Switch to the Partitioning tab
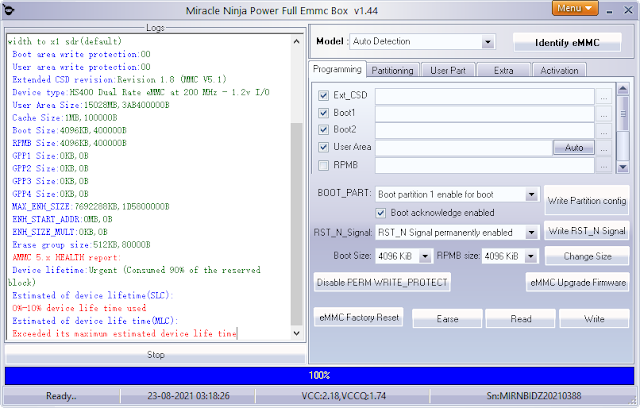 [393, 71]
